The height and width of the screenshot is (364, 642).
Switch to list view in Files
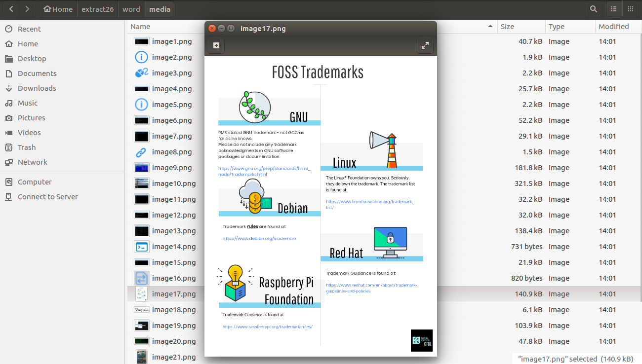pos(614,9)
